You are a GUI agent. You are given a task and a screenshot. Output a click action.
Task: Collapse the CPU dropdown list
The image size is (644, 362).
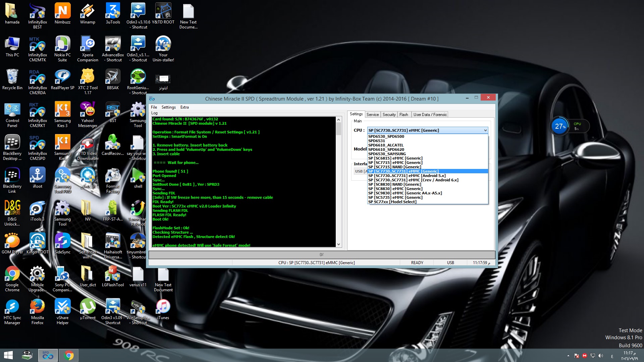click(485, 130)
